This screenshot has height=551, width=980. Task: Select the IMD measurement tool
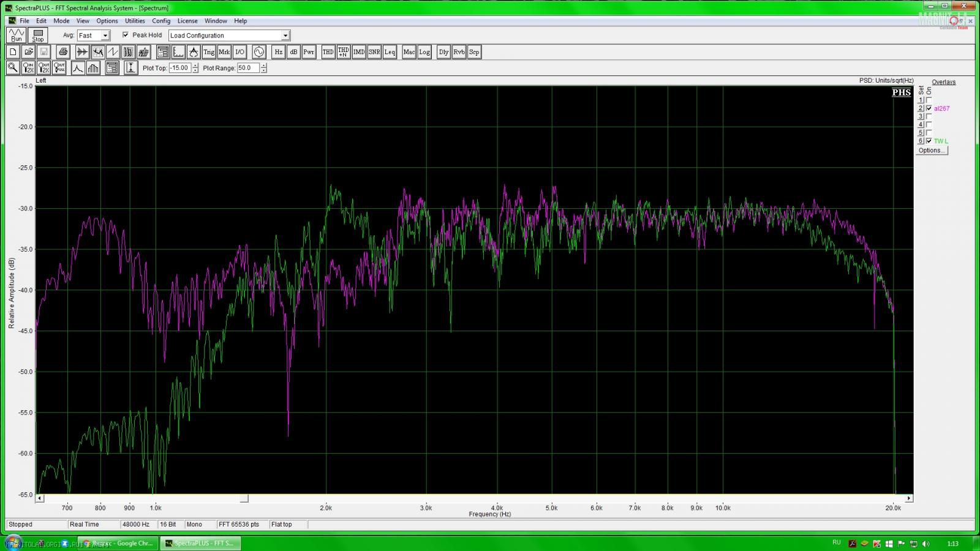point(359,52)
